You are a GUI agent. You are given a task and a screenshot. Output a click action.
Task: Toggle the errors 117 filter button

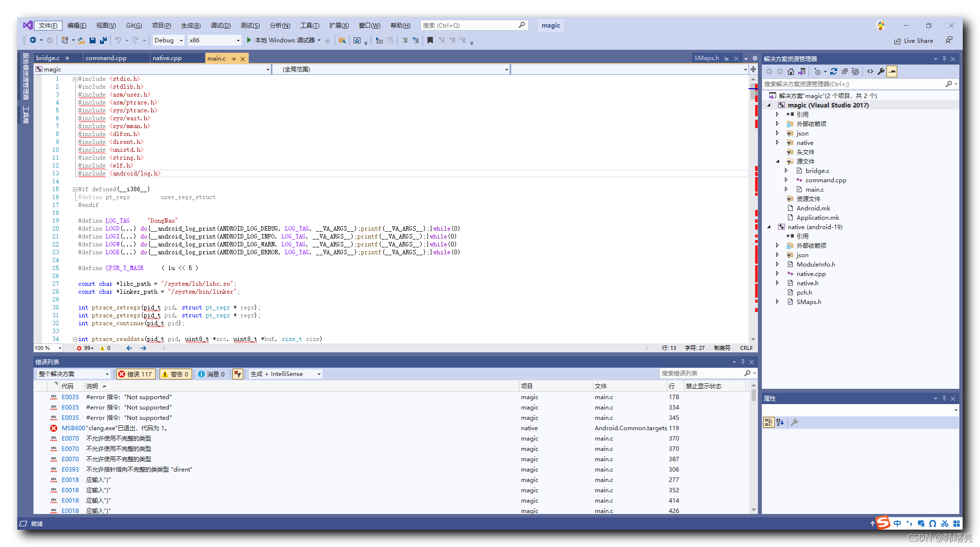pyautogui.click(x=135, y=374)
